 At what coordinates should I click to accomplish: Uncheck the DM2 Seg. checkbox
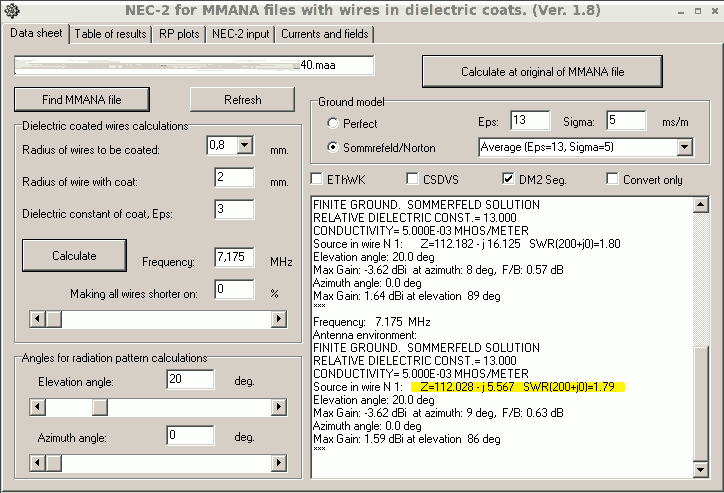508,179
